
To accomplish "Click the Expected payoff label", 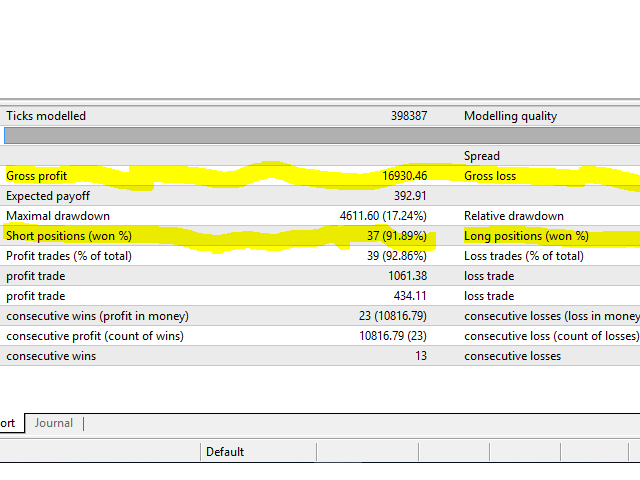I will click(x=48, y=196).
